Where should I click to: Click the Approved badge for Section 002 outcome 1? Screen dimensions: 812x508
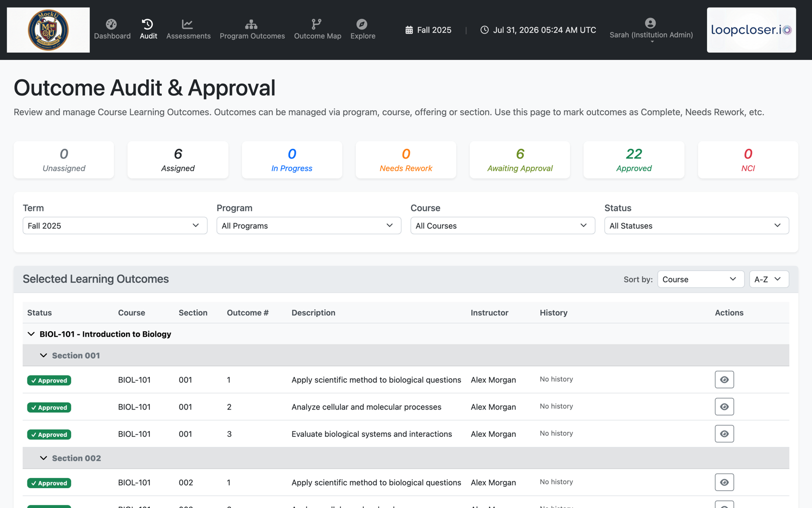point(49,483)
